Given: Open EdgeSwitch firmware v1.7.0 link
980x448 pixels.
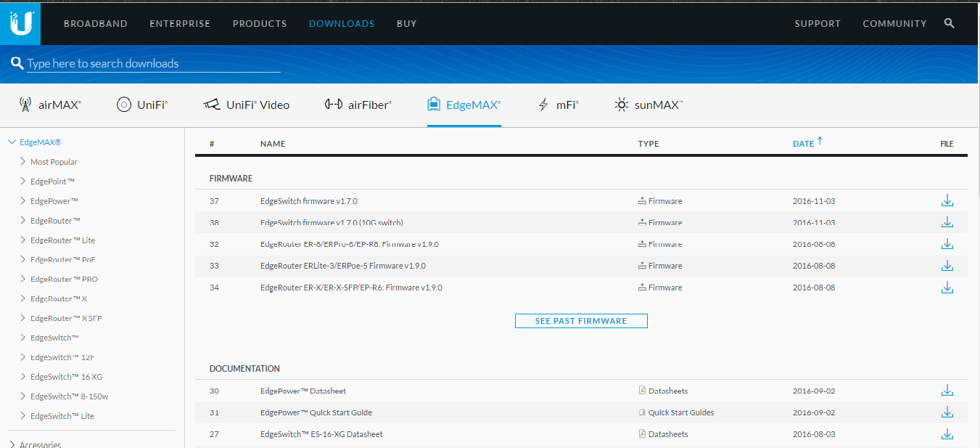Looking at the screenshot, I should pyautogui.click(x=309, y=201).
